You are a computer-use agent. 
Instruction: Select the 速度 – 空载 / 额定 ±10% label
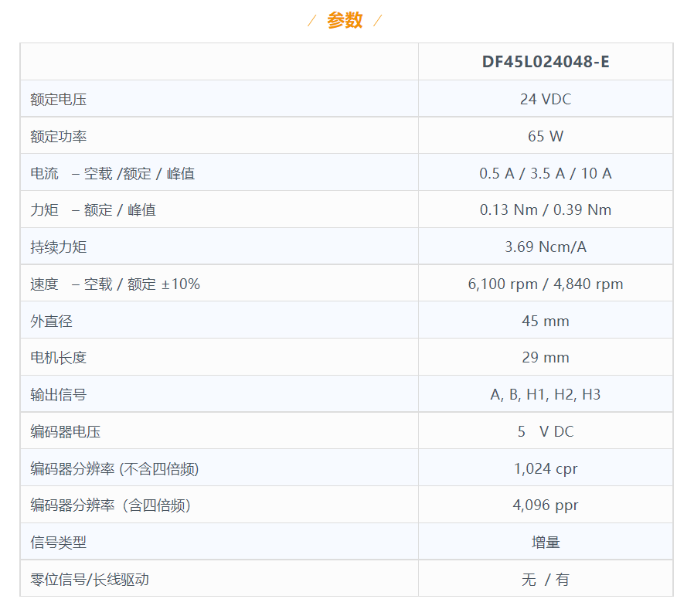[x=115, y=284]
